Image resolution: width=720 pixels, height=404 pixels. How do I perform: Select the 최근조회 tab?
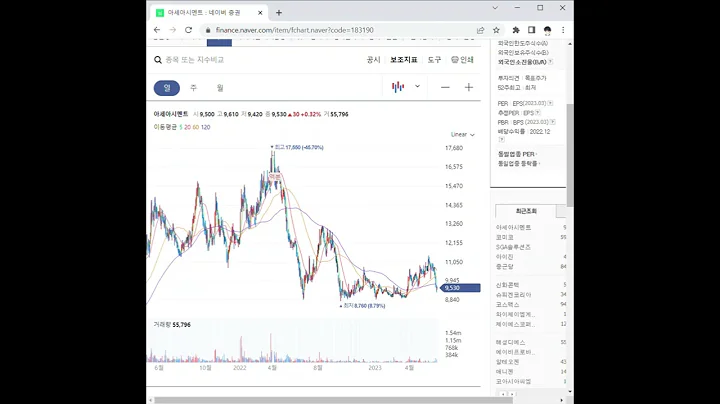pos(526,211)
